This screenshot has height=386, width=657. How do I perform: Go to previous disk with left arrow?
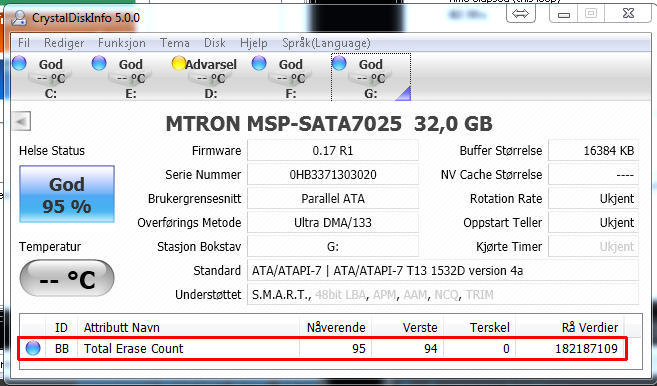(x=21, y=122)
